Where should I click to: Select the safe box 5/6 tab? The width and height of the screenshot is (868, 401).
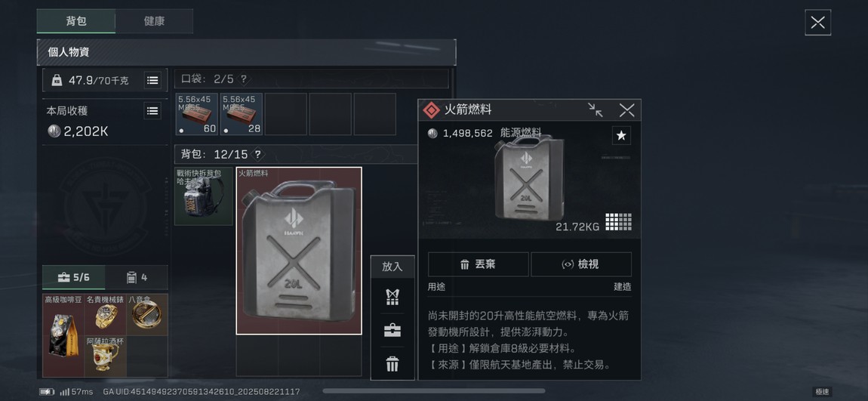click(74, 277)
